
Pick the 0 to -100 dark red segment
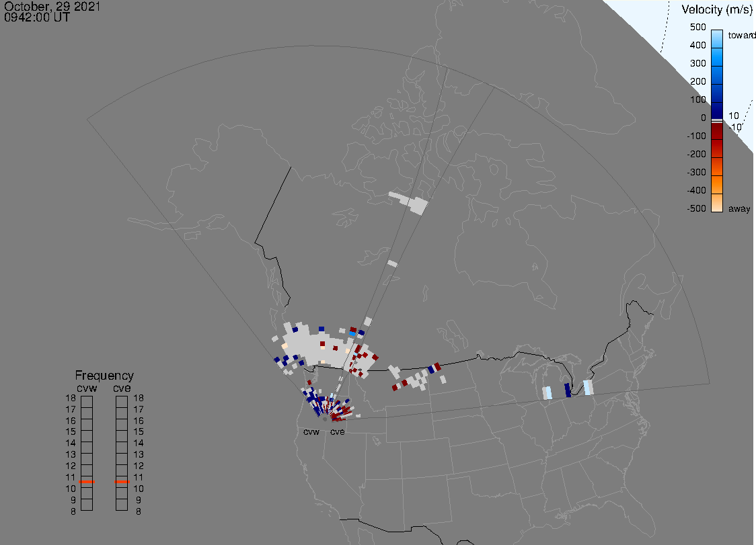(717, 131)
